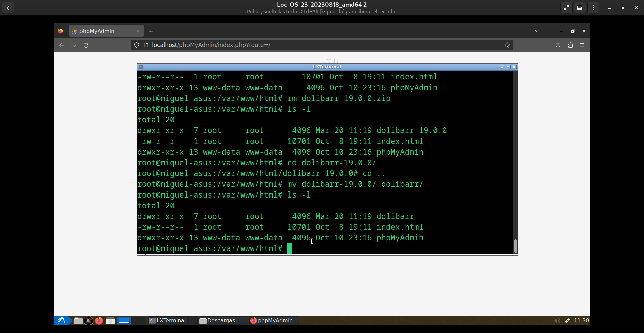The height and width of the screenshot is (333, 644).
Task: Click the Save to Pocket icon
Action: (558, 45)
